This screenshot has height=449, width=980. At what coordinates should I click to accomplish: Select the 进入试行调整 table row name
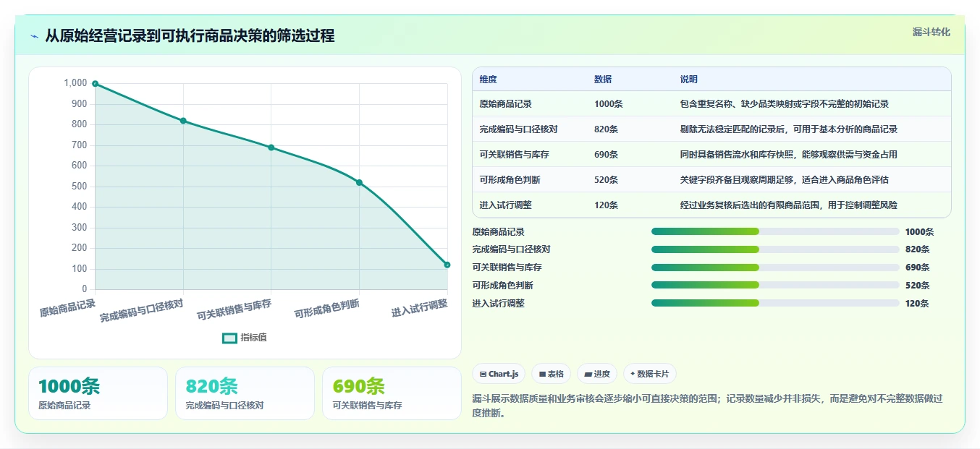[505, 205]
